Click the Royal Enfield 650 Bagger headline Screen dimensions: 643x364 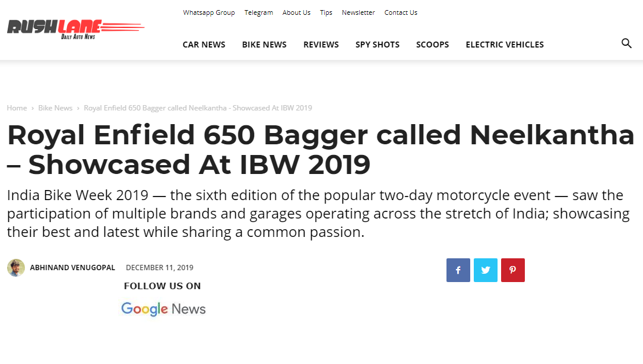pyautogui.click(x=321, y=150)
